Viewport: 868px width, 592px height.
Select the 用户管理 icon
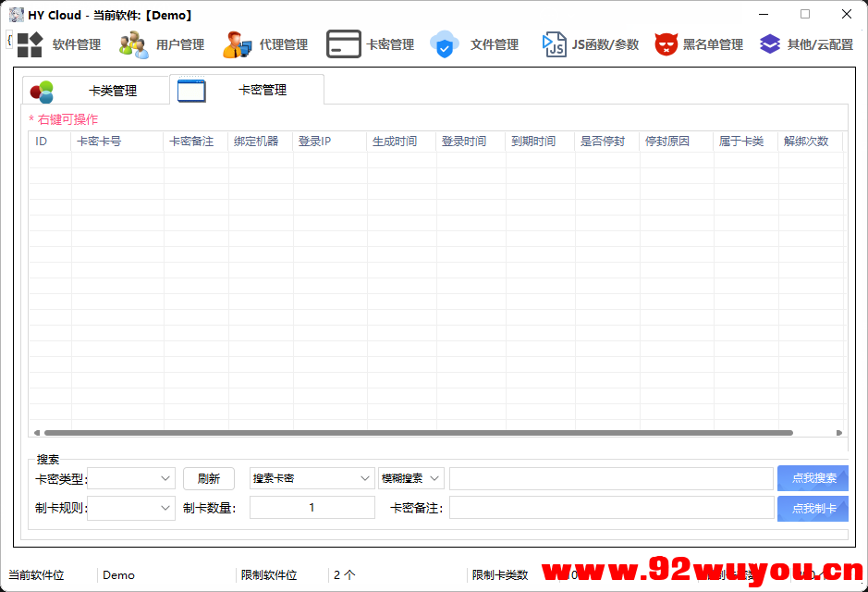133,43
